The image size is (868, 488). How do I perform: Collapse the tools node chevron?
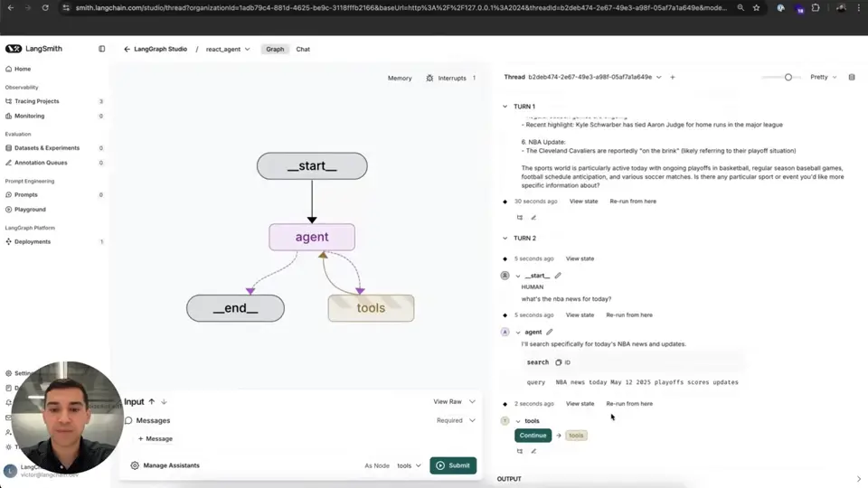pyautogui.click(x=518, y=421)
